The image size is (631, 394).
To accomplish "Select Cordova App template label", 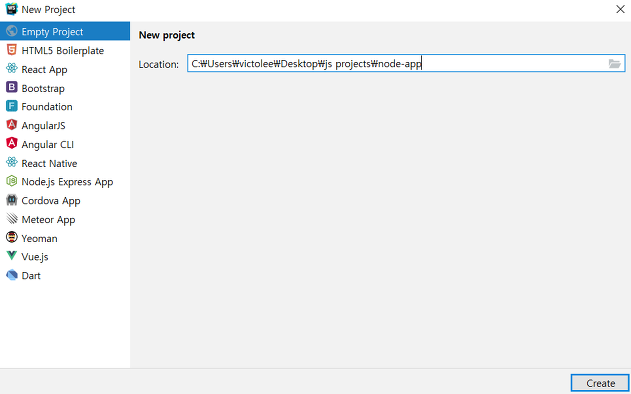I will point(51,201).
